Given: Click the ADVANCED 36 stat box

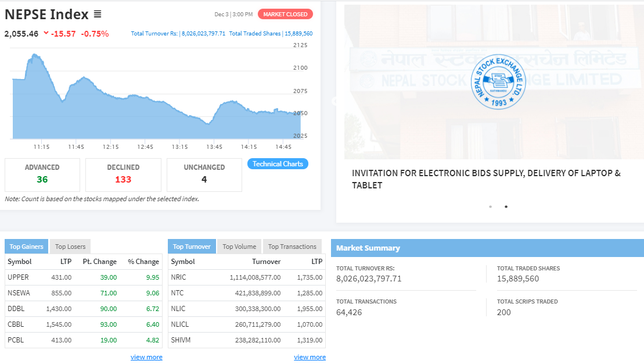Looking at the screenshot, I should coord(42,175).
